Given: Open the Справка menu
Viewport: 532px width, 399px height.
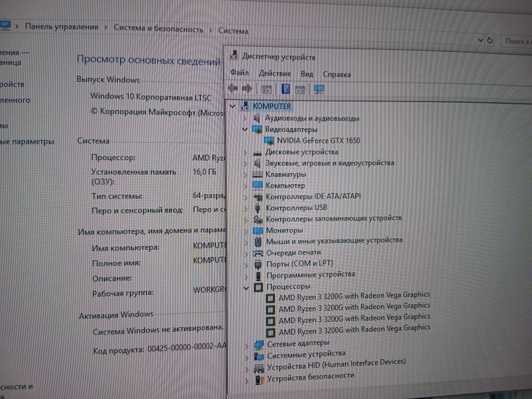Looking at the screenshot, I should click(x=336, y=74).
